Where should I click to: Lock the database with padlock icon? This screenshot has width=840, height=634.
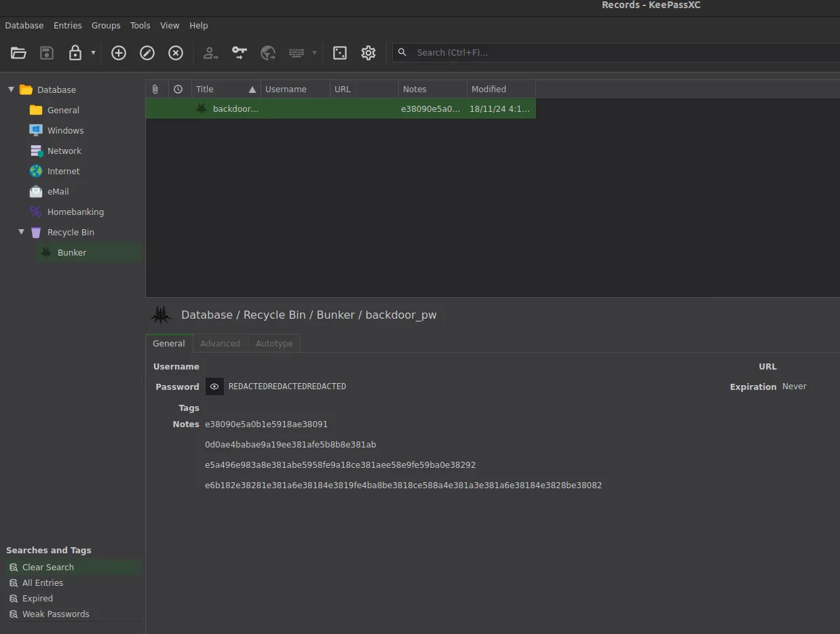point(75,53)
